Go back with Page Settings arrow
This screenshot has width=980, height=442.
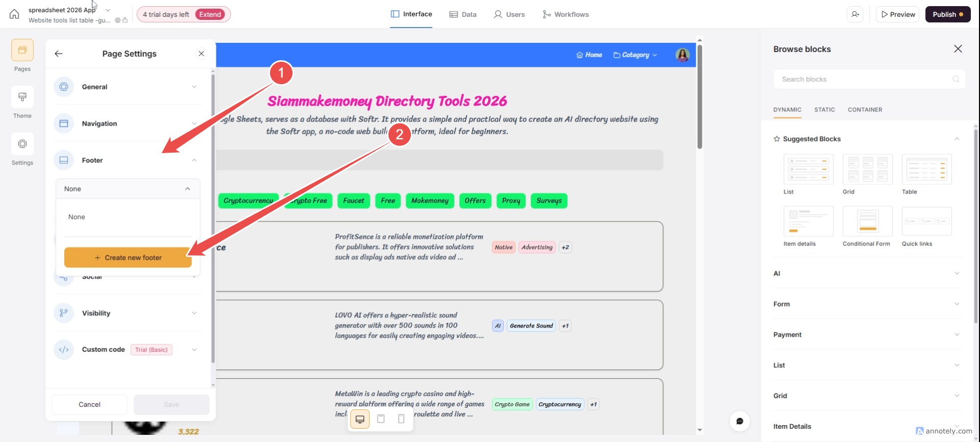pos(59,54)
